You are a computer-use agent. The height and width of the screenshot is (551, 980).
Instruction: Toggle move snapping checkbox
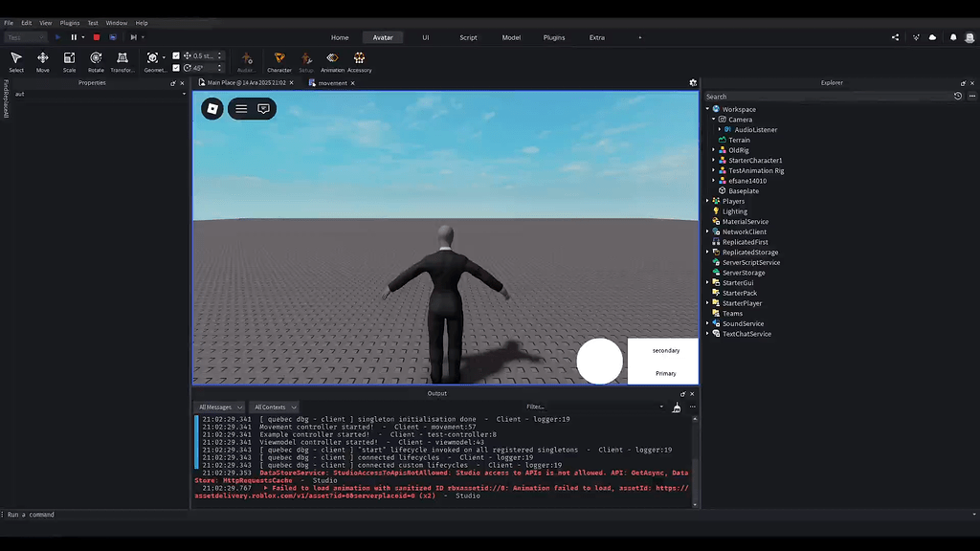175,55
